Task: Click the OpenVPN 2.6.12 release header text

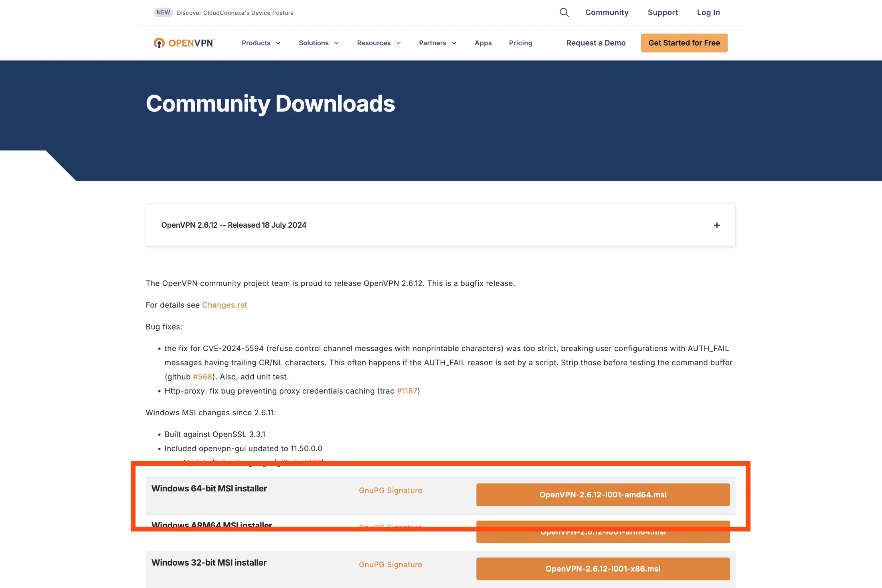Action: 234,225
